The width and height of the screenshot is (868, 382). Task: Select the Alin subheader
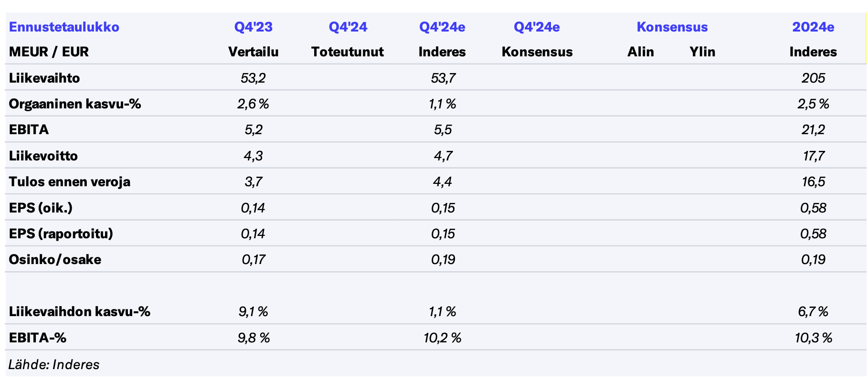coord(640,52)
